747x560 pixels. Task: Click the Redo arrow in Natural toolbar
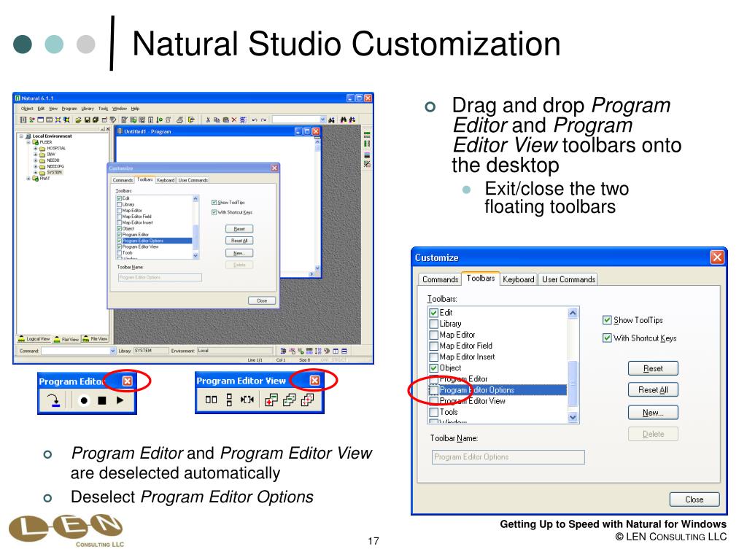263,120
